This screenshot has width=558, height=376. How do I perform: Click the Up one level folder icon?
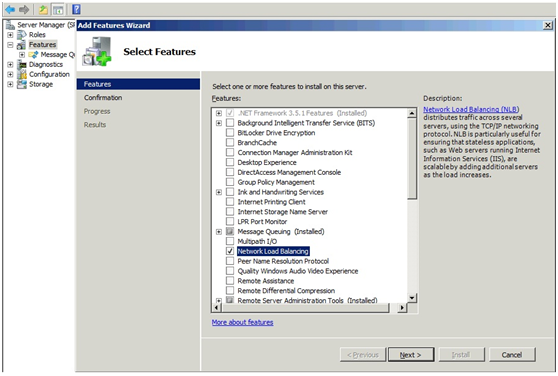point(43,9)
